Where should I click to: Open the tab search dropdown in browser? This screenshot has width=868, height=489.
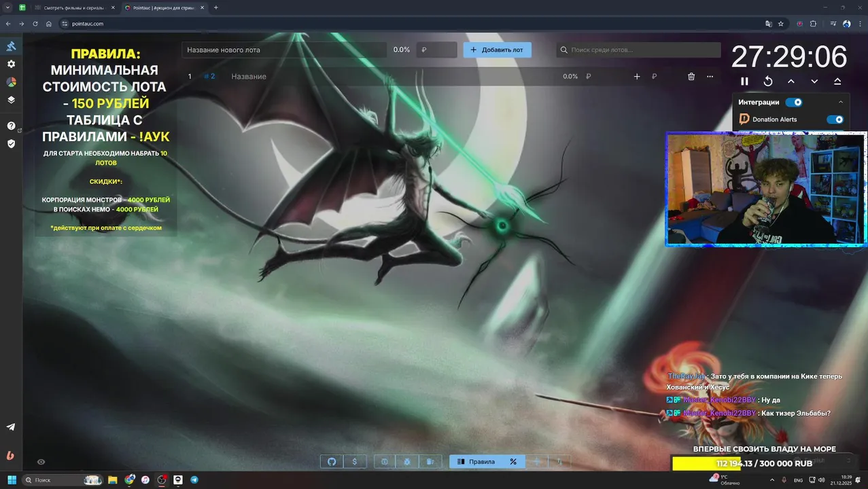coord(7,7)
